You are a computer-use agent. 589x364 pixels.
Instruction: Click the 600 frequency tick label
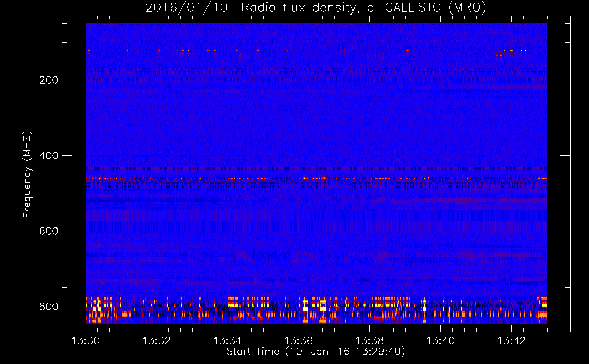pos(49,232)
